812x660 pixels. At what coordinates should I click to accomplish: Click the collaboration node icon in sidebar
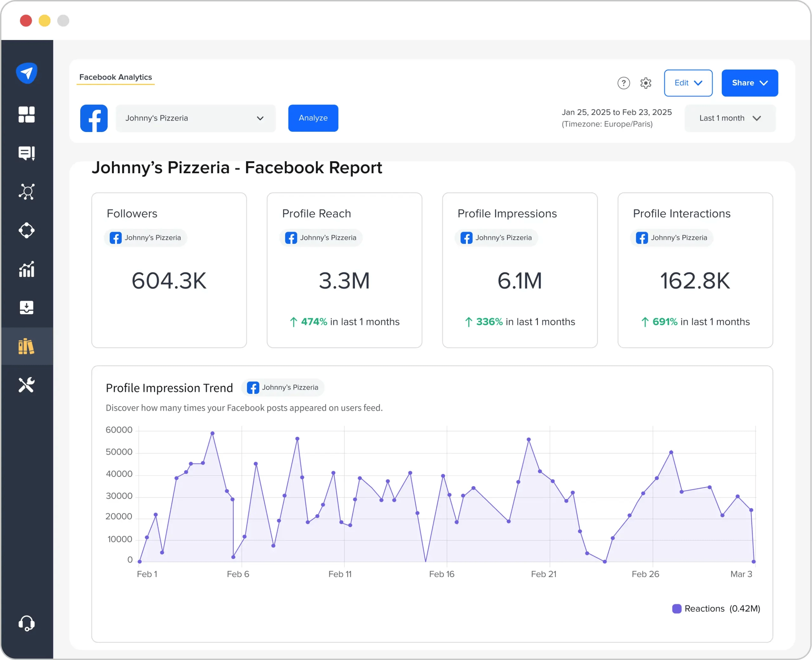point(27,230)
